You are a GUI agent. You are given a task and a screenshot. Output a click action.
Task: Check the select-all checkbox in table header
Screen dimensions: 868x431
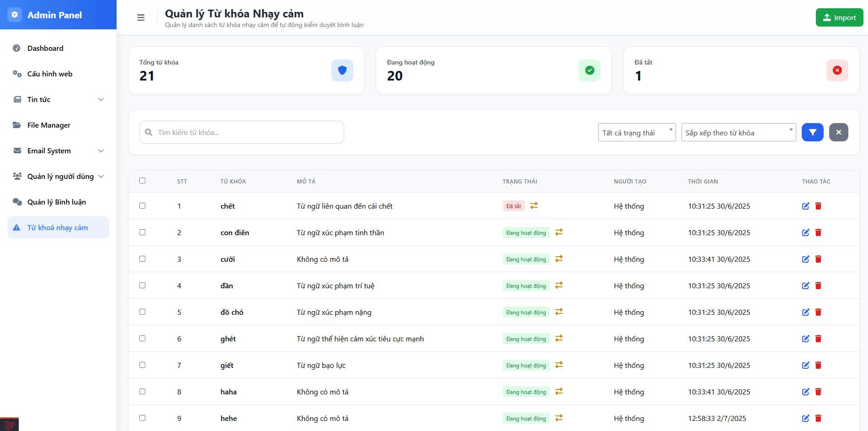[143, 181]
